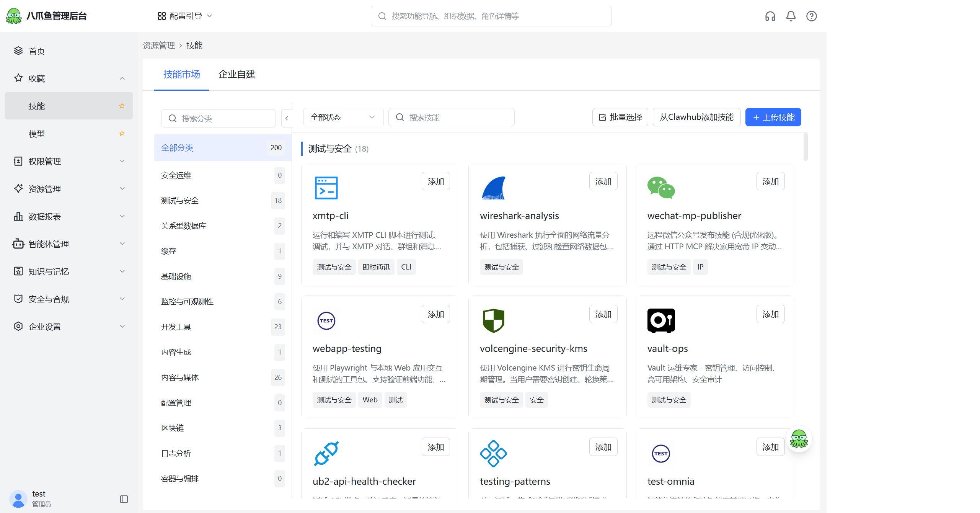
Task: Select the 监控与可观测性 category
Action: pyautogui.click(x=223, y=302)
